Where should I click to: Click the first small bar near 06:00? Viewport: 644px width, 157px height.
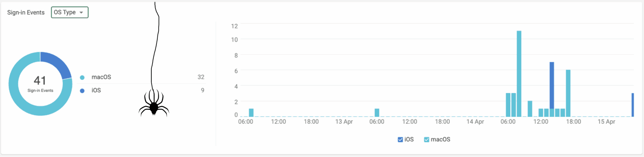coord(251,113)
